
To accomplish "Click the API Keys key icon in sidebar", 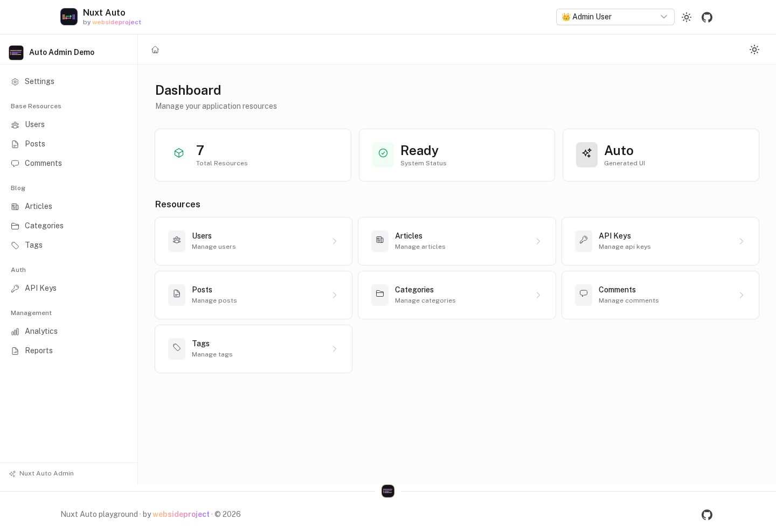I will point(15,289).
